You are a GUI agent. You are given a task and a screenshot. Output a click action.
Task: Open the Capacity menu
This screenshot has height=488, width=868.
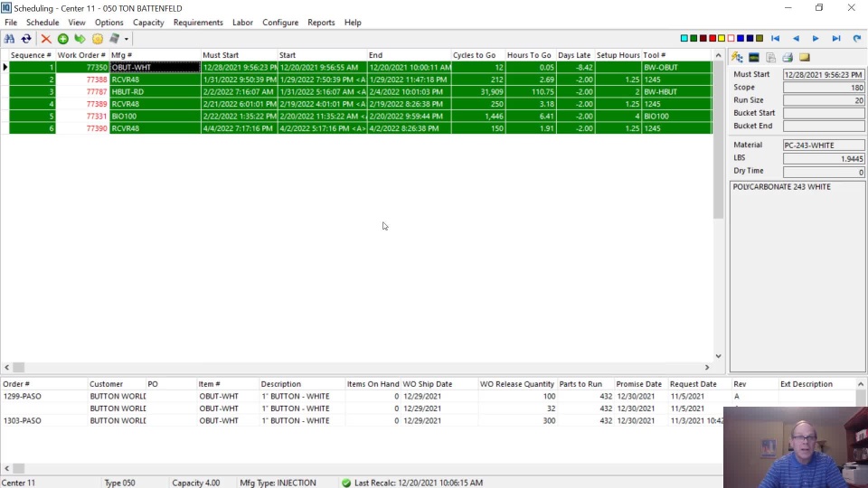click(x=148, y=23)
